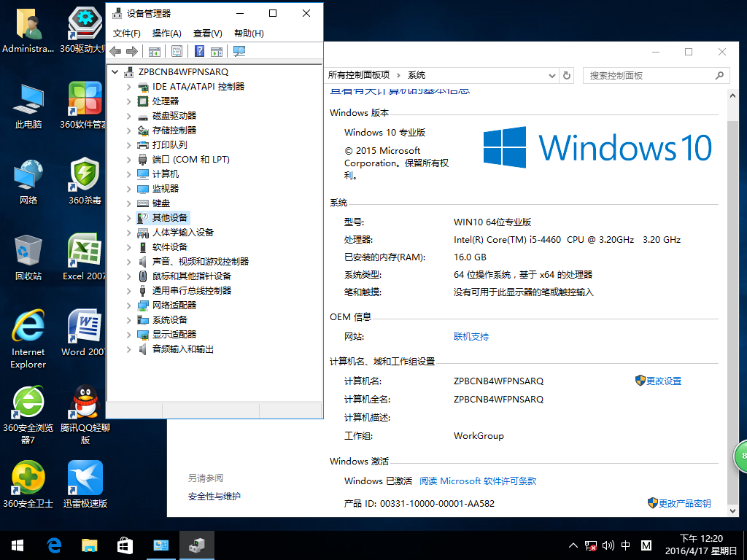Viewport: 747px width, 560px height.
Task: Open properties using the toolbar properties icon
Action: (177, 51)
